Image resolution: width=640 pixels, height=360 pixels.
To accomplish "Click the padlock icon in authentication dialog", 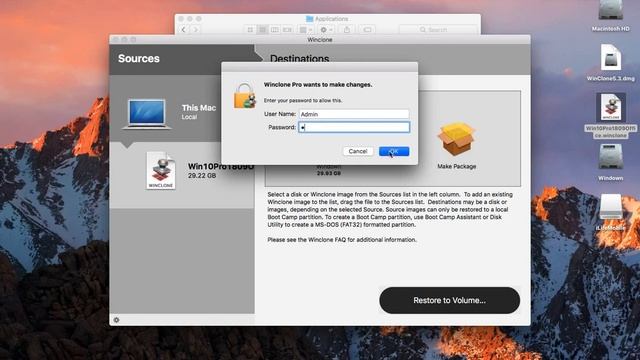I will tap(244, 96).
